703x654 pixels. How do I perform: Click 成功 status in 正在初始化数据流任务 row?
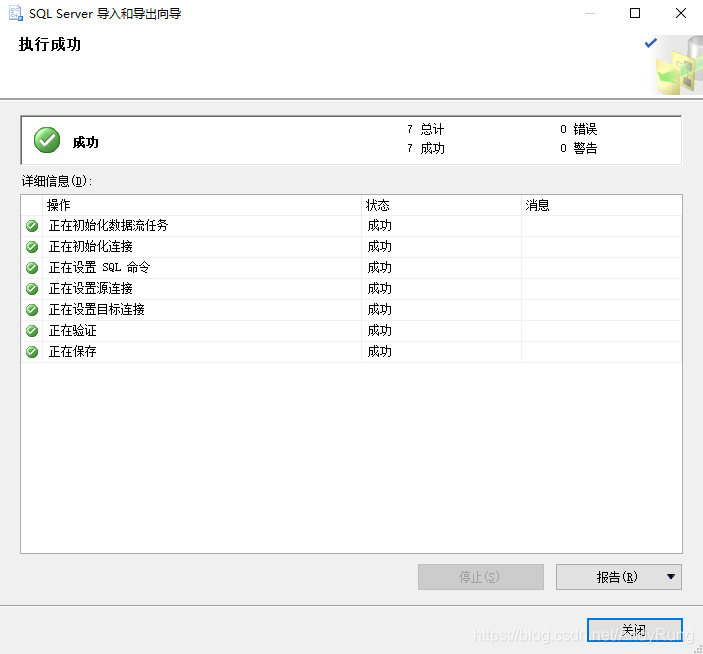click(379, 225)
